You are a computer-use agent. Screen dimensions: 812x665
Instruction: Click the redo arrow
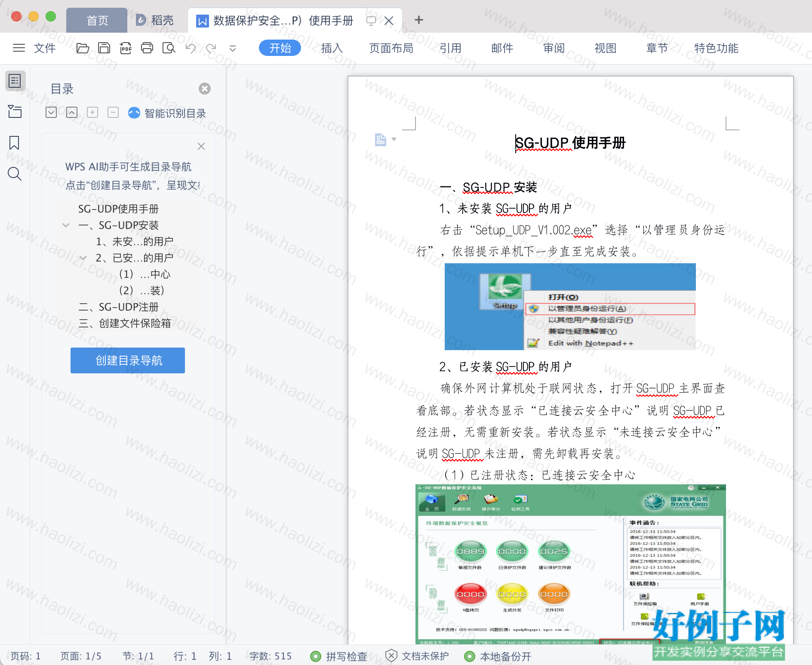pos(211,48)
